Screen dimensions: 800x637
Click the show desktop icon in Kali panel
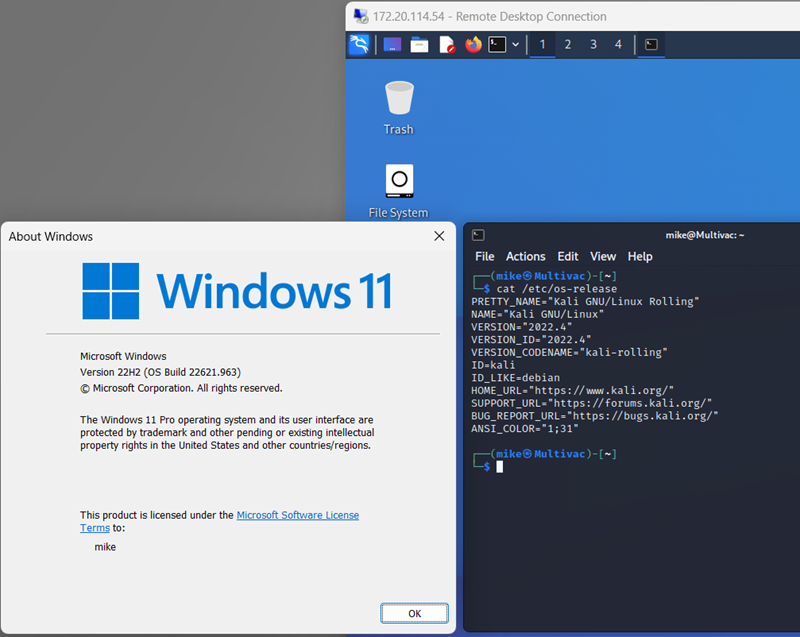392,45
